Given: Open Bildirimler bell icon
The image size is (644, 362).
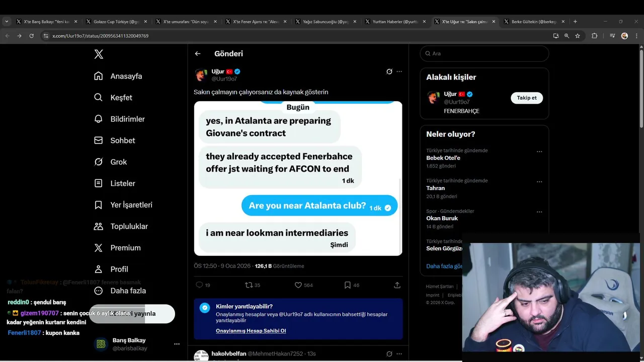Looking at the screenshot, I should (x=99, y=119).
